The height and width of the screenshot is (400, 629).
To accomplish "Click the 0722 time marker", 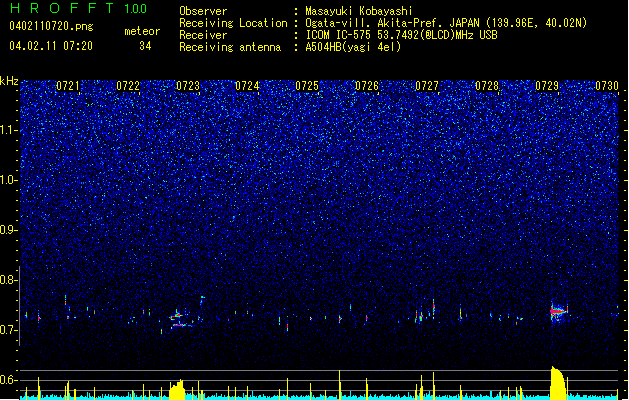I will pyautogui.click(x=128, y=86).
